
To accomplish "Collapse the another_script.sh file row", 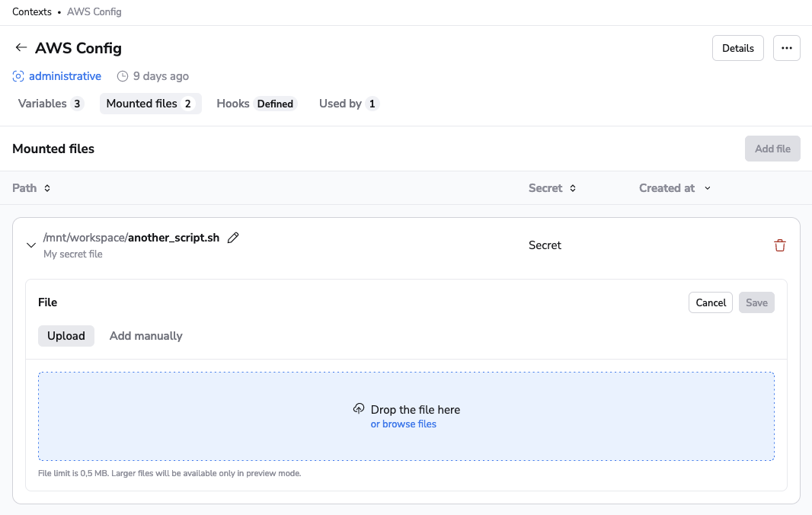I will click(x=31, y=245).
